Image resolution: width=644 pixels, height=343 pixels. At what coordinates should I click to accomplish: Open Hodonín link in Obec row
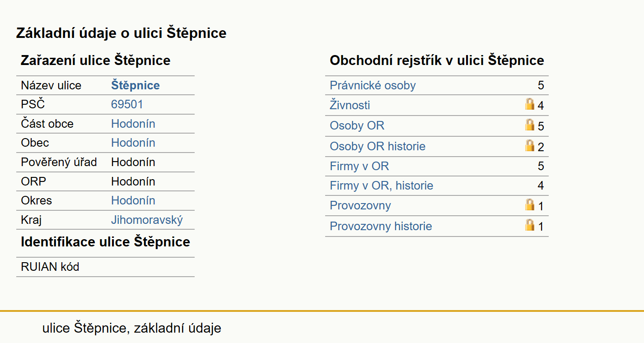click(133, 143)
